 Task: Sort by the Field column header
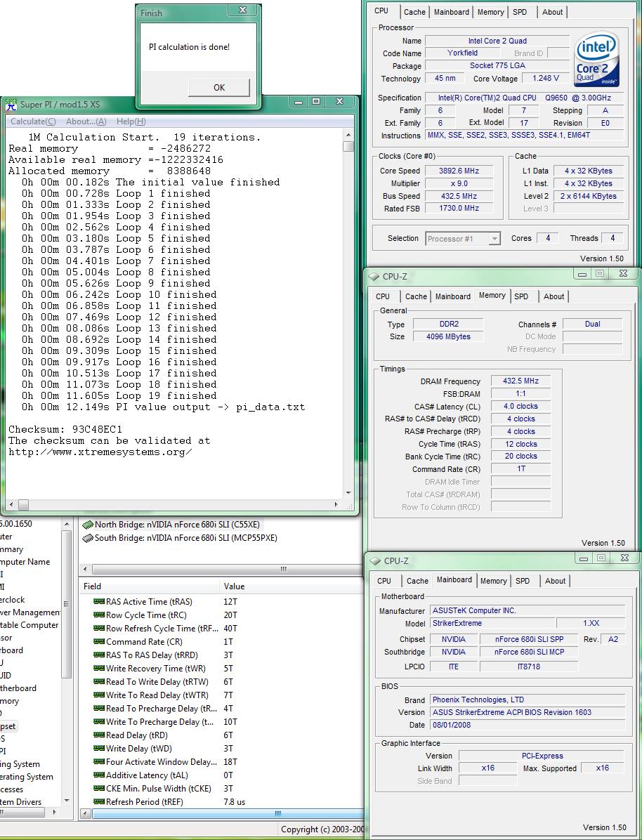149,586
